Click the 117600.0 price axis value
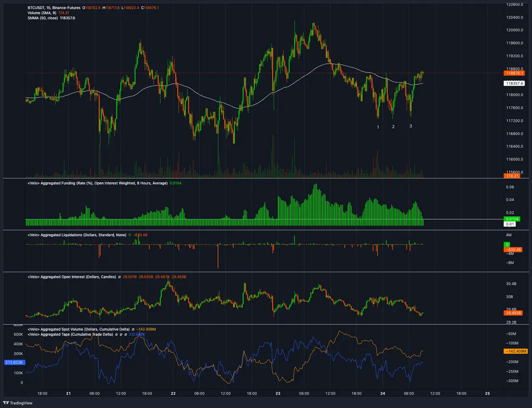Image resolution: width=532 pixels, height=408 pixels. pos(514,108)
